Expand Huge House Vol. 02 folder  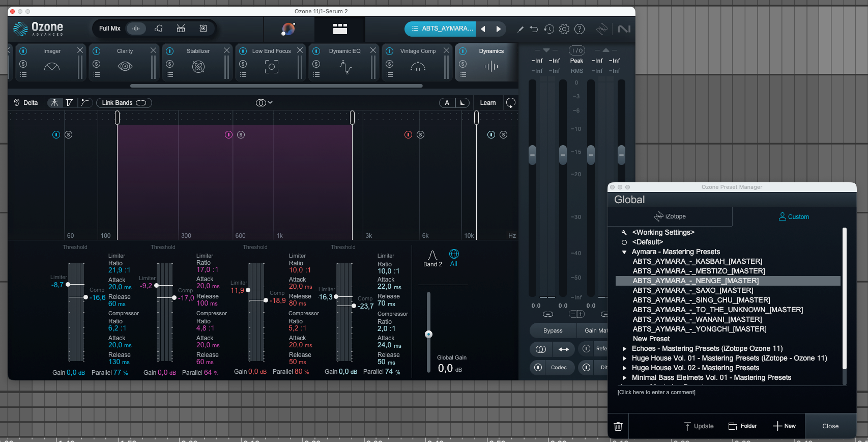[x=624, y=368]
